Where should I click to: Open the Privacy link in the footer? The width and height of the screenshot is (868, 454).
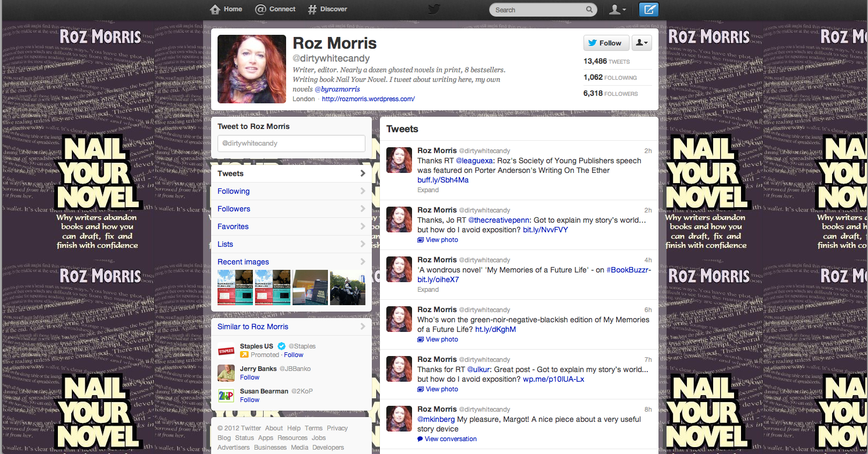(337, 428)
